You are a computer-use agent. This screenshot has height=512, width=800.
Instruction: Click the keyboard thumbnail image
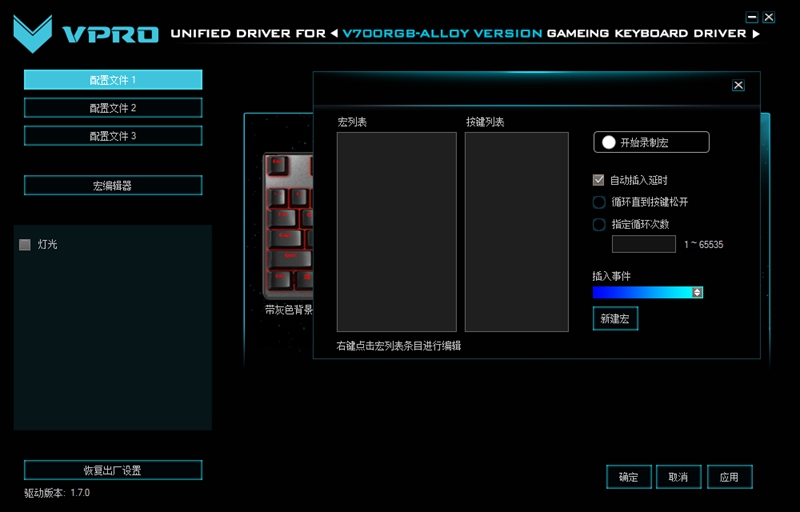288,226
